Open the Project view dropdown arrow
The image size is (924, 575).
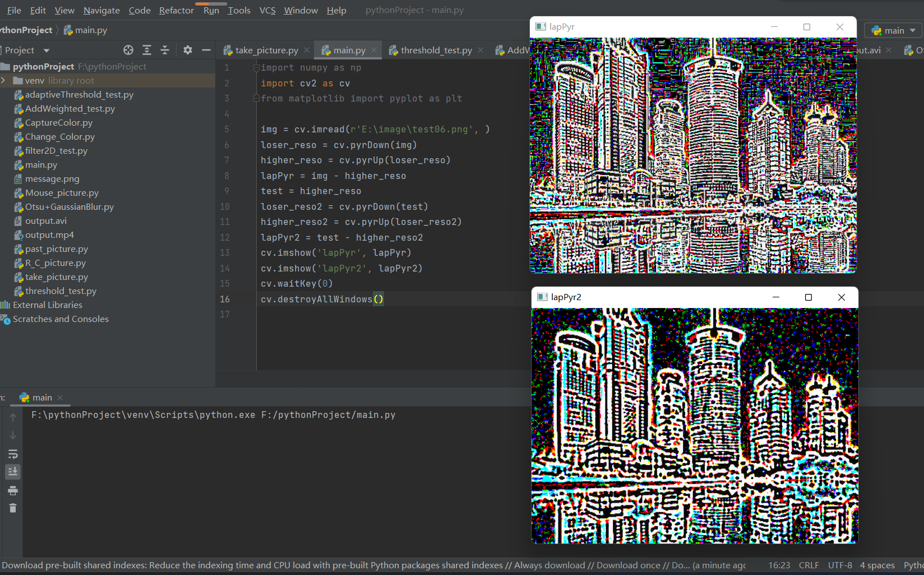(x=47, y=50)
